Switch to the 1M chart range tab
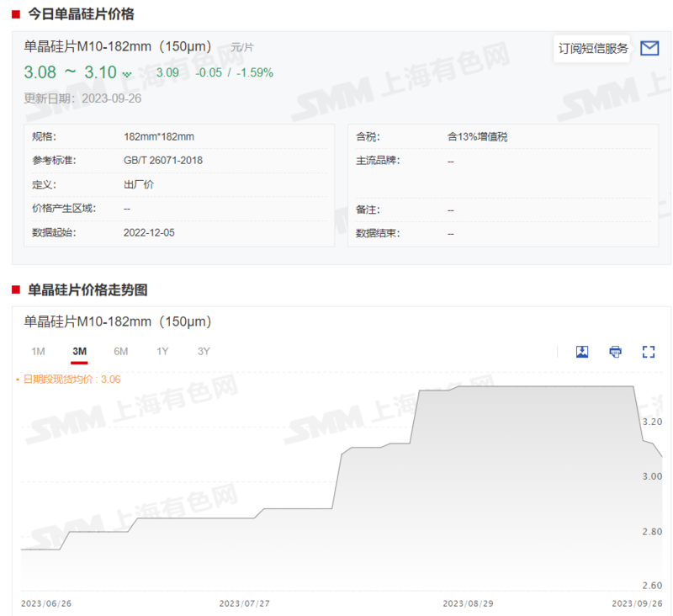This screenshot has height=616, width=673. pyautogui.click(x=38, y=351)
